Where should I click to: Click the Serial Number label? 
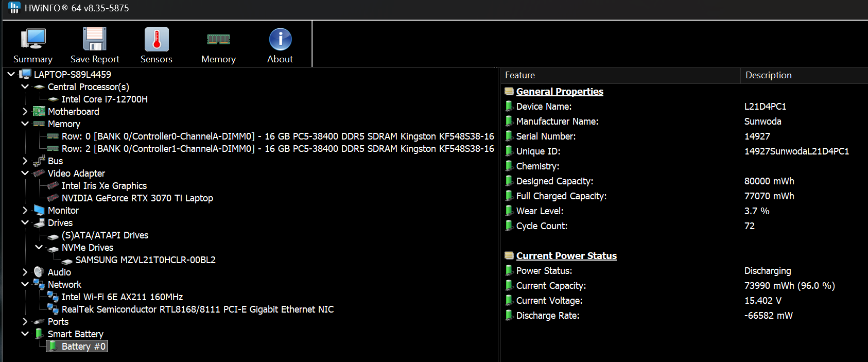tap(546, 136)
